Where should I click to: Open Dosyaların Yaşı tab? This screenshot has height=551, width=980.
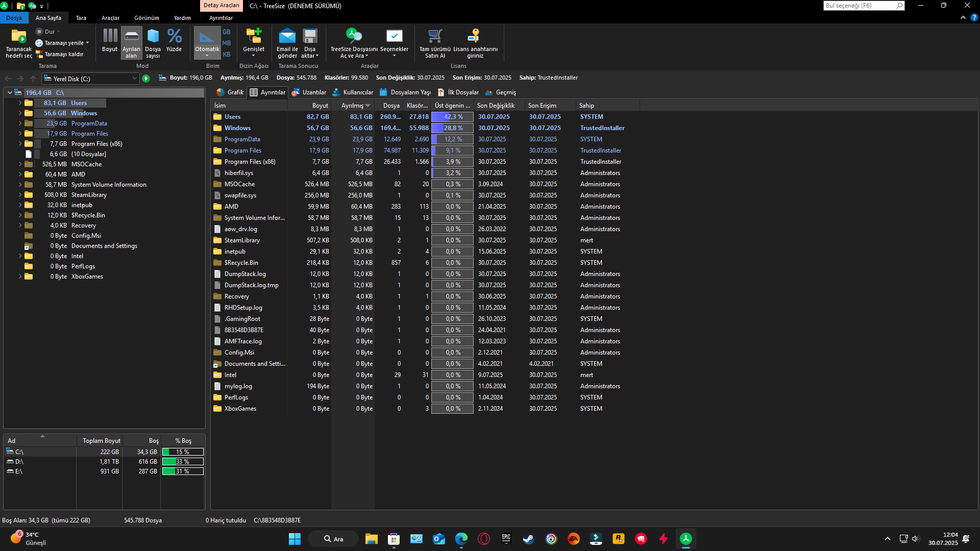[x=405, y=92]
